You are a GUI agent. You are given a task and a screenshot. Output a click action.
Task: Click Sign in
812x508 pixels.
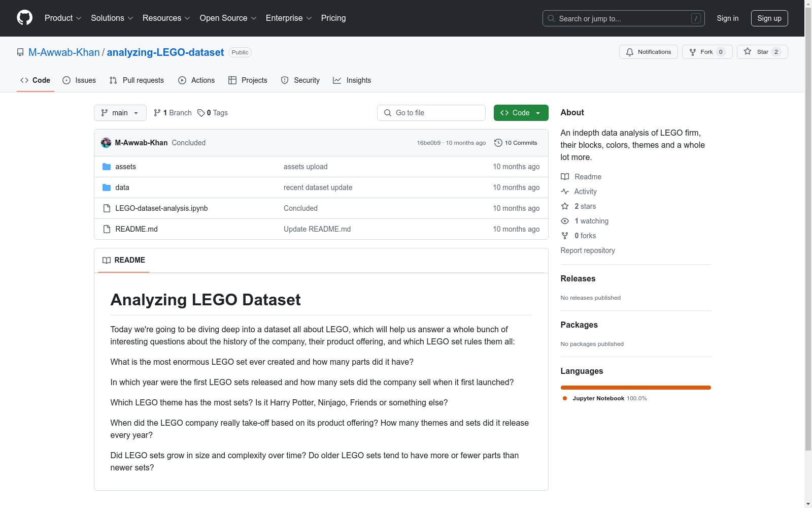(728, 18)
